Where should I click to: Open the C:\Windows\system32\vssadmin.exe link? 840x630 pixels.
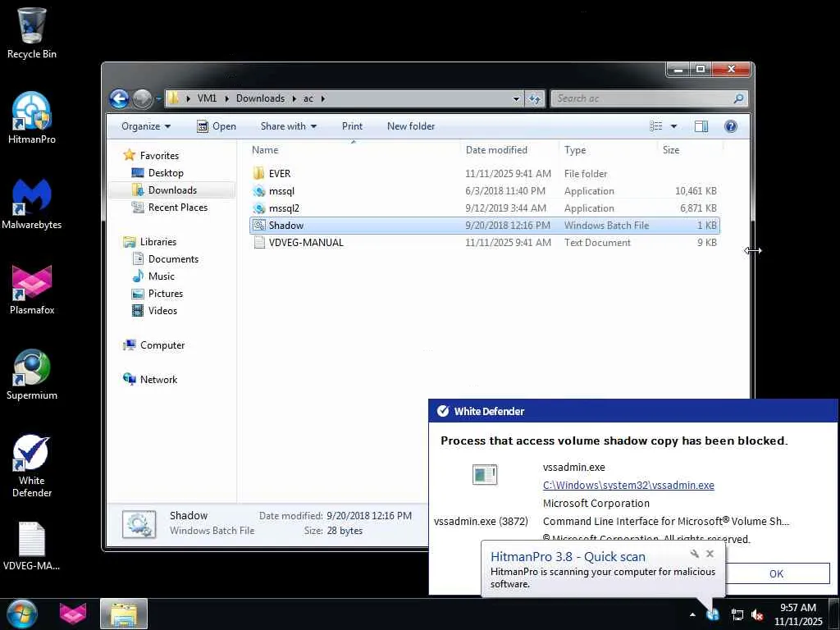(628, 486)
